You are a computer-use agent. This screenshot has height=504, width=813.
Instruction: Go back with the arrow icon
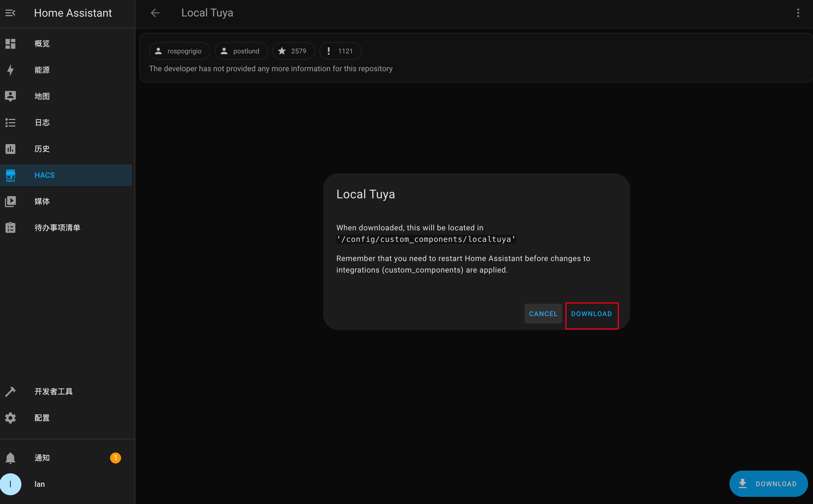click(155, 13)
